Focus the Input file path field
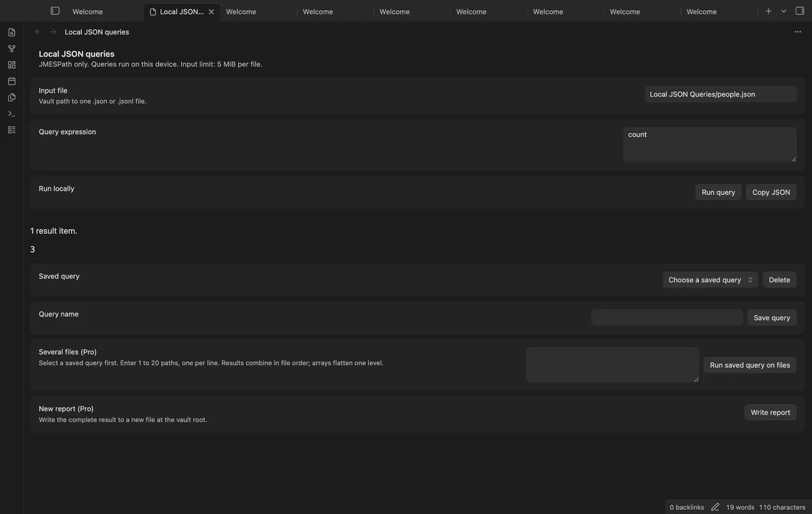Image resolution: width=812 pixels, height=514 pixels. [721, 94]
